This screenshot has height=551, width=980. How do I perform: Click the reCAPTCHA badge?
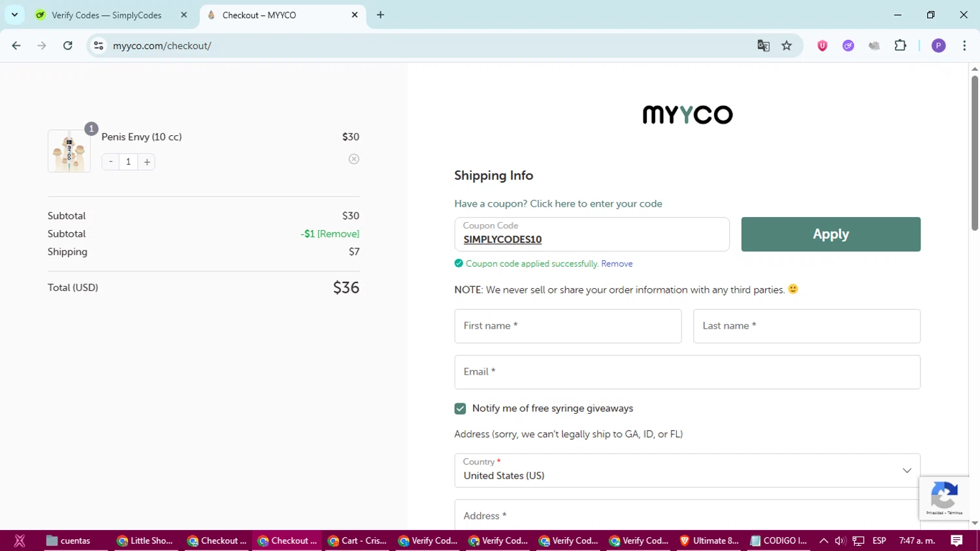(x=944, y=498)
